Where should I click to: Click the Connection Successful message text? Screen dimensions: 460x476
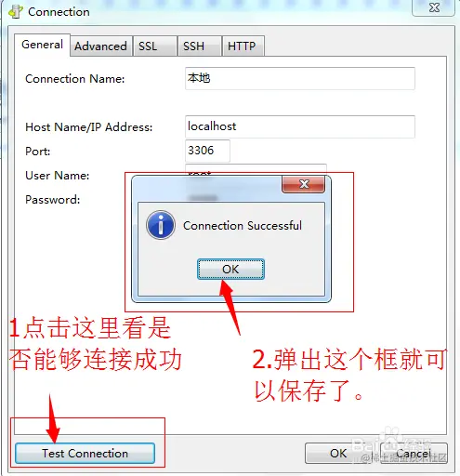pyautogui.click(x=243, y=226)
